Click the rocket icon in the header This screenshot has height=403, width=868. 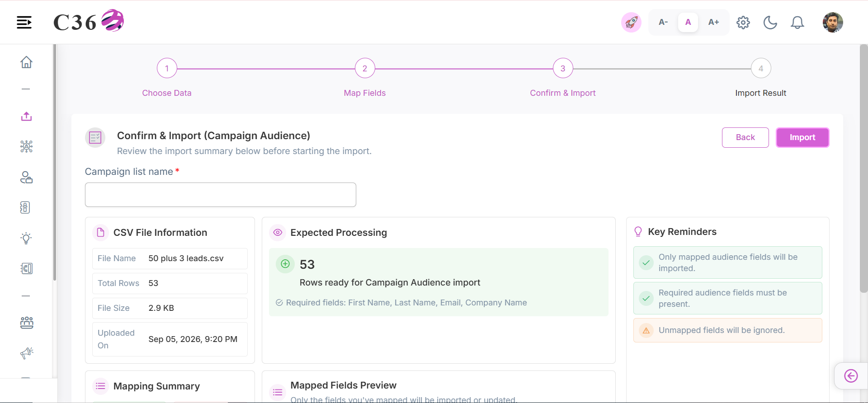pos(631,22)
